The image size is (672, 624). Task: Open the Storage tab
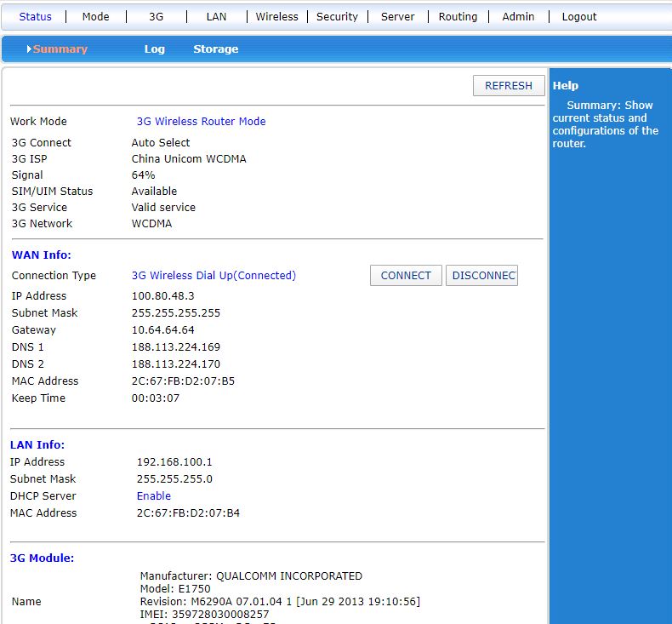click(x=215, y=49)
